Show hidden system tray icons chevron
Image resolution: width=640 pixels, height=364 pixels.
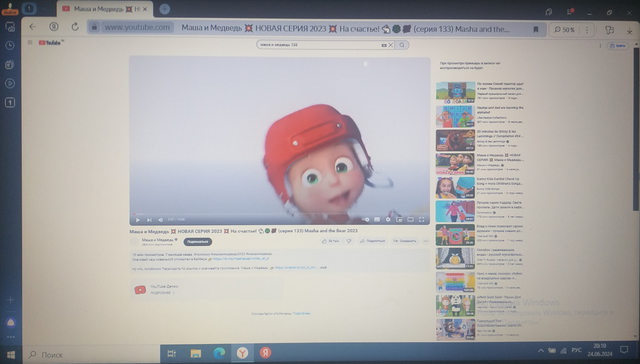tap(541, 351)
